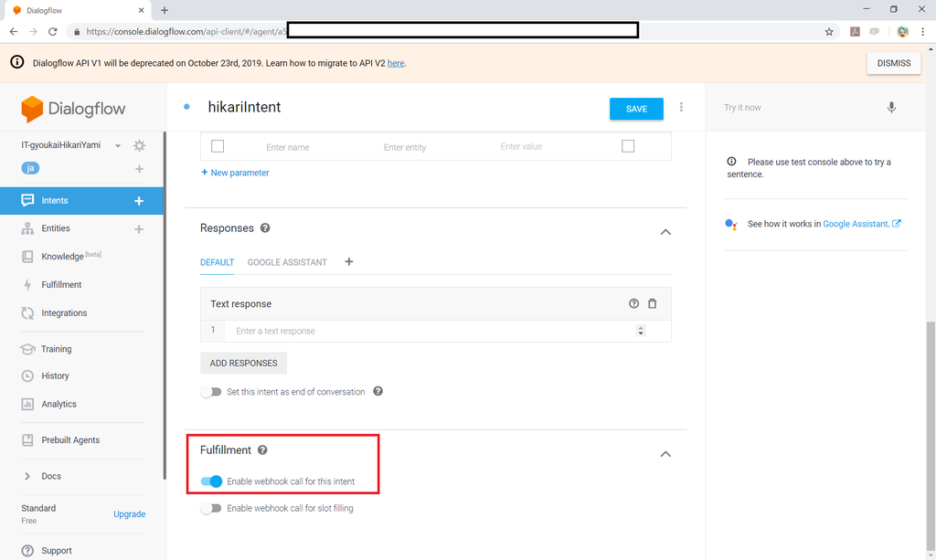Image resolution: width=936 pixels, height=560 pixels.
Task: Open the migration here link
Action: click(396, 63)
